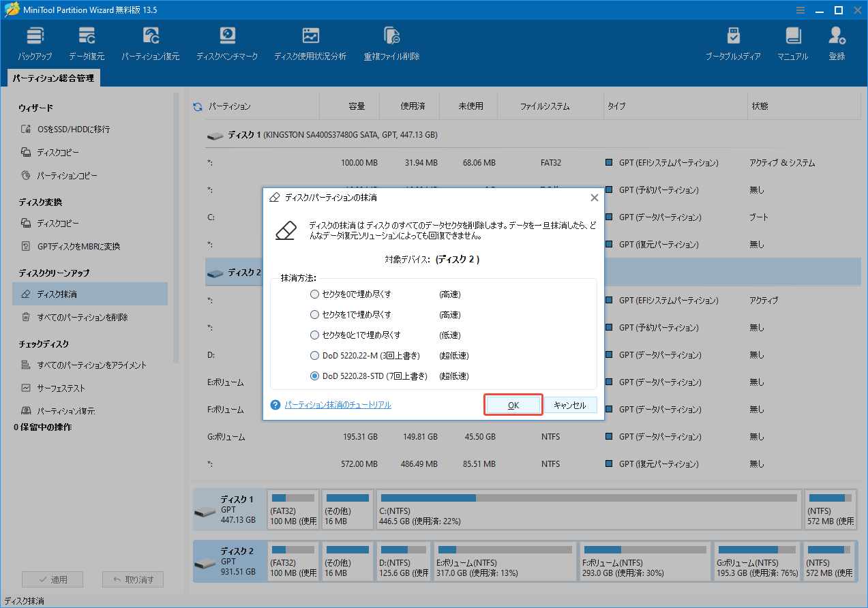Viewport: 868px width, 608px height.
Task: Open ディスク使用状況分析 tool
Action: 310,44
